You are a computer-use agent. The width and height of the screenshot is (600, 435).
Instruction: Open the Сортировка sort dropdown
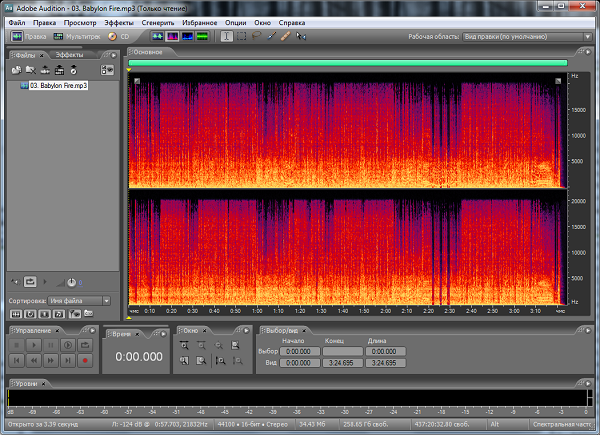(80, 300)
